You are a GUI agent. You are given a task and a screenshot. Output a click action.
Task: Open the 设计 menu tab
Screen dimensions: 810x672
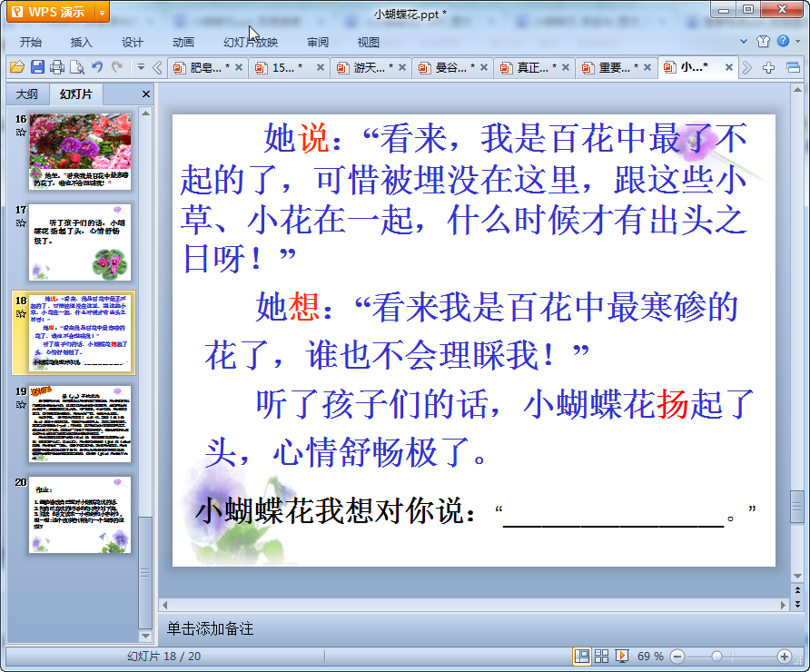[x=133, y=42]
